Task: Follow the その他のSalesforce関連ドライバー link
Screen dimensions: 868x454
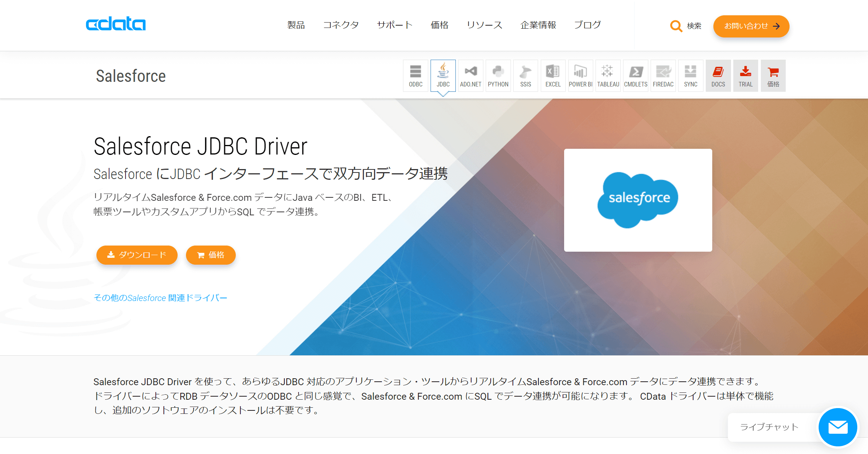Action: [x=160, y=298]
